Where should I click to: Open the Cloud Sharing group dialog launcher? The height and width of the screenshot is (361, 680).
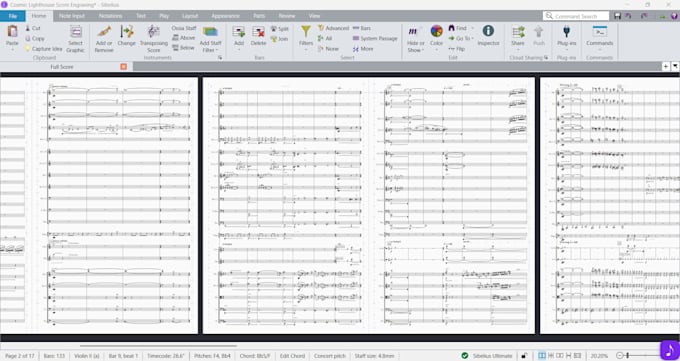pyautogui.click(x=546, y=58)
